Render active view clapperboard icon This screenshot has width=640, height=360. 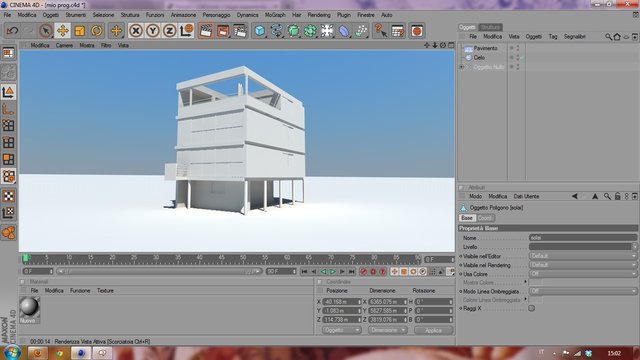[206, 31]
